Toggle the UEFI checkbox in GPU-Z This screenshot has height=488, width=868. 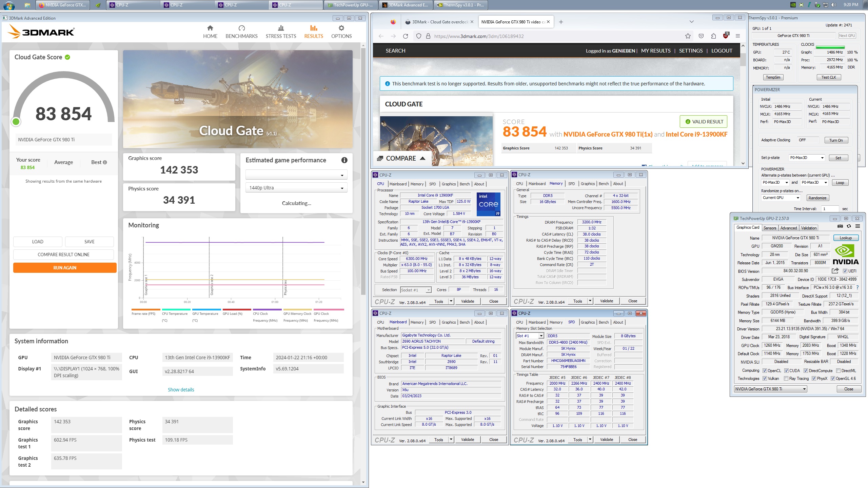(845, 271)
